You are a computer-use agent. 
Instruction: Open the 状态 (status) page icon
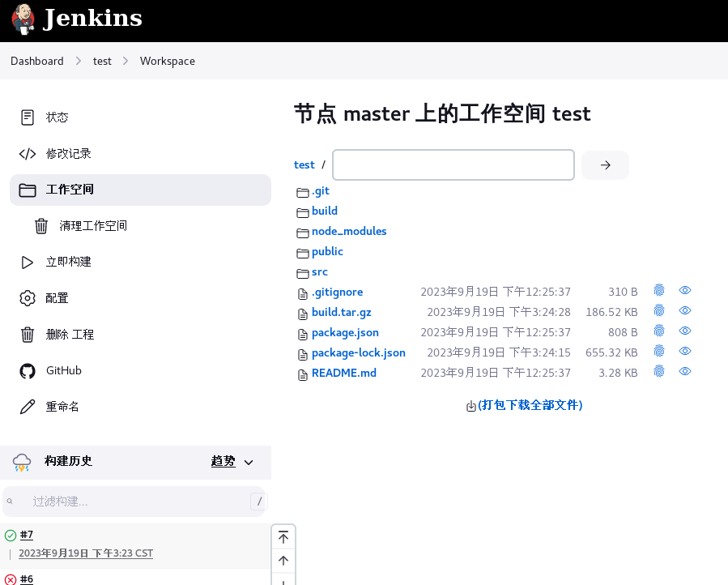(x=27, y=117)
